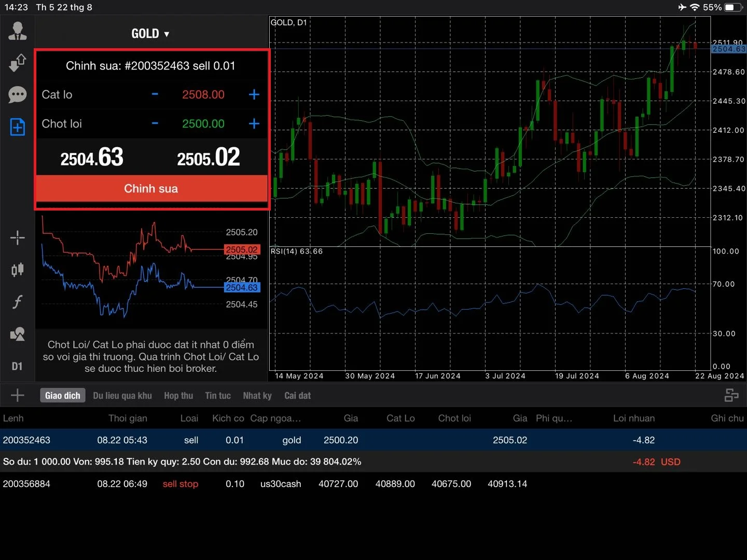
Task: Sort by the Lenh column header
Action: click(13, 418)
